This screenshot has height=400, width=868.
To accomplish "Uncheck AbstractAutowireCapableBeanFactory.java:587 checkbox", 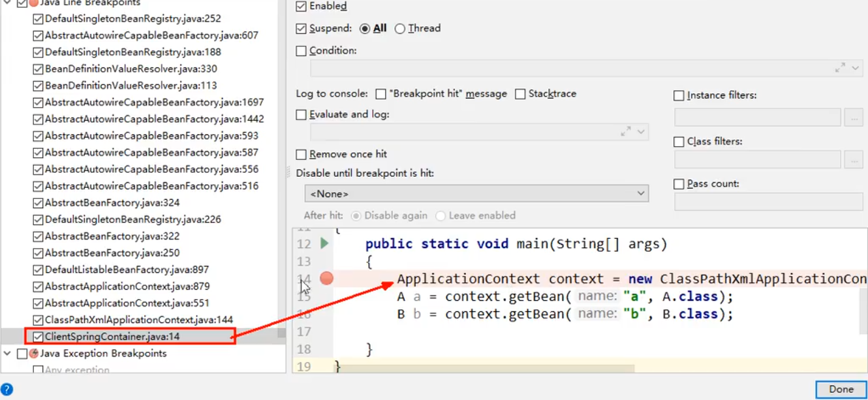I will [x=38, y=153].
